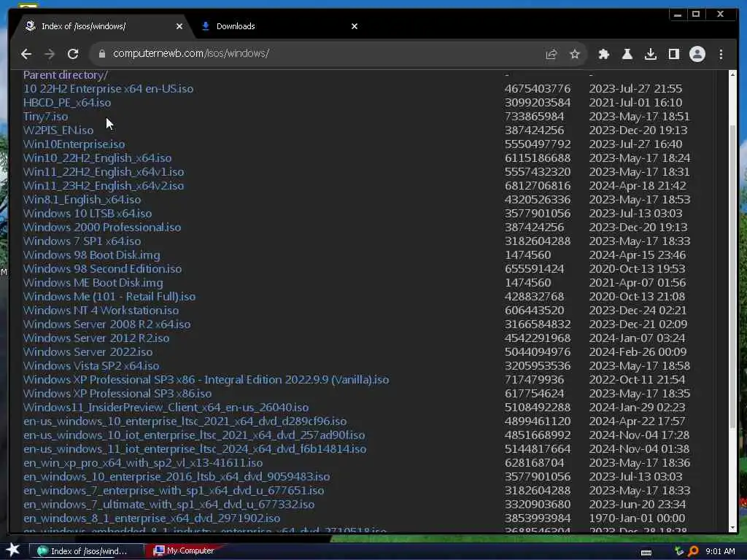This screenshot has height=560, width=747.
Task: Click en_windows_7_enterprise_with_sp1 iso
Action: 174,489
